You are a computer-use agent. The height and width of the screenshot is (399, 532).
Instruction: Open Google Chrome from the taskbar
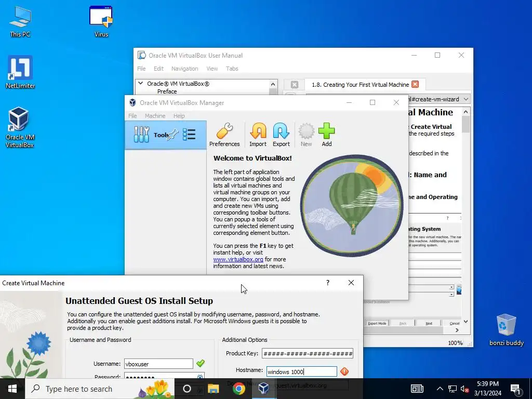click(239, 389)
